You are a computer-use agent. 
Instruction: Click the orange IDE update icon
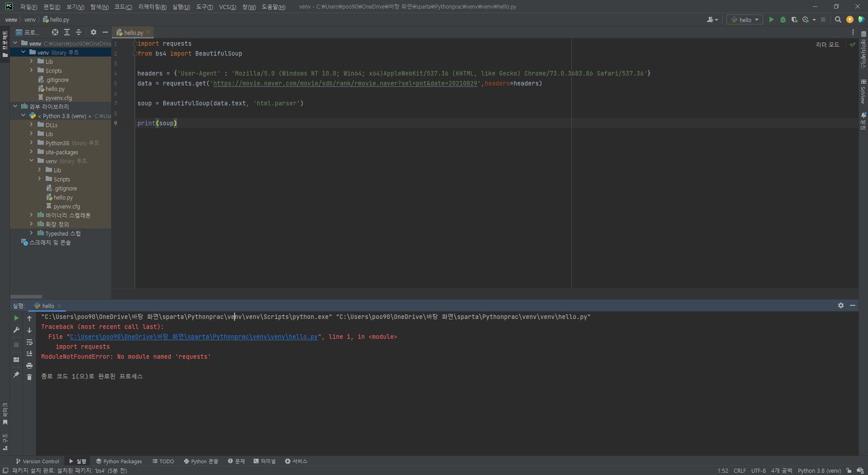(x=850, y=19)
